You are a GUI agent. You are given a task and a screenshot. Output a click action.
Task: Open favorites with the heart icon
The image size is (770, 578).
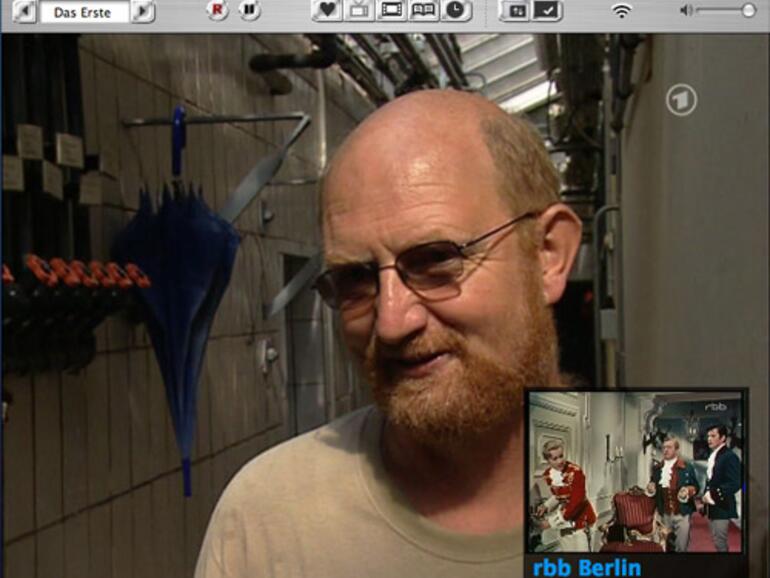327,10
